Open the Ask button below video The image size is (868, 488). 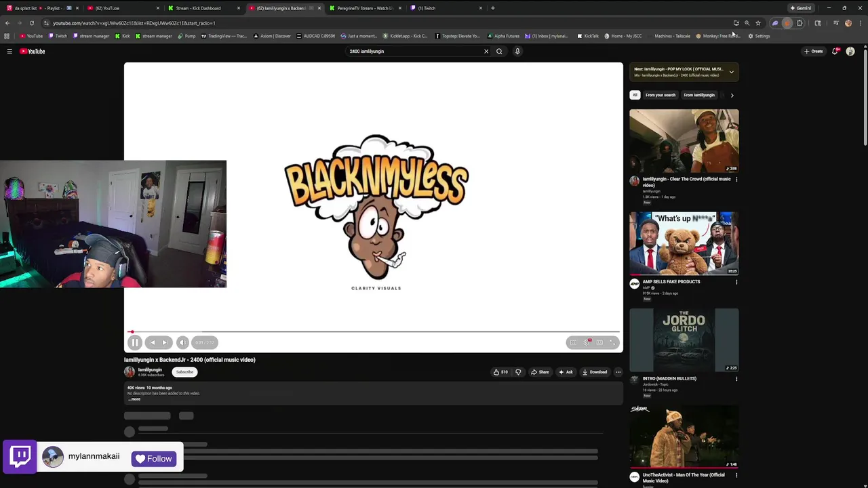(566, 372)
